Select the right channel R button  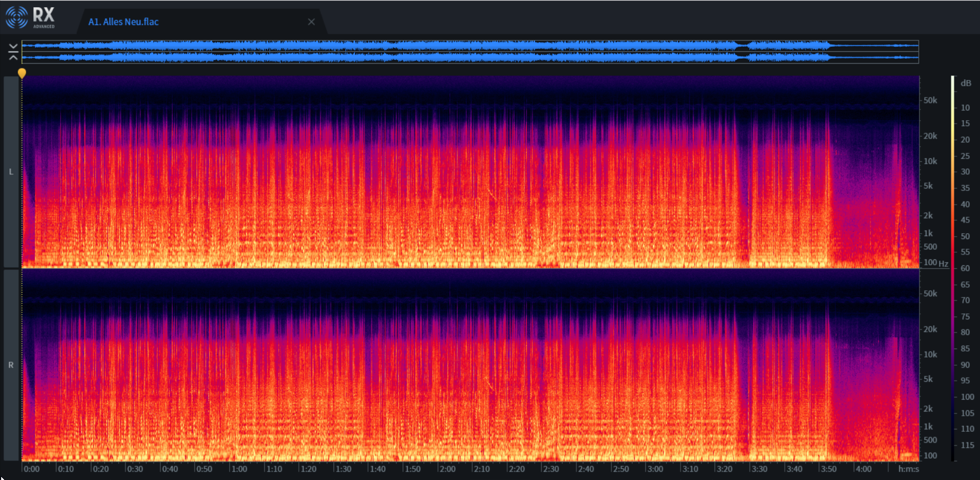(x=11, y=365)
